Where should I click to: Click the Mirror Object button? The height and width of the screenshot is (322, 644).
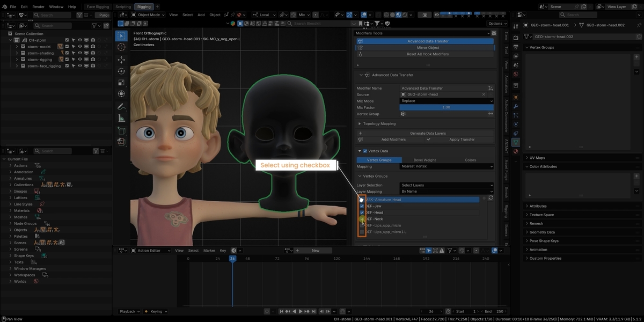(x=428, y=48)
